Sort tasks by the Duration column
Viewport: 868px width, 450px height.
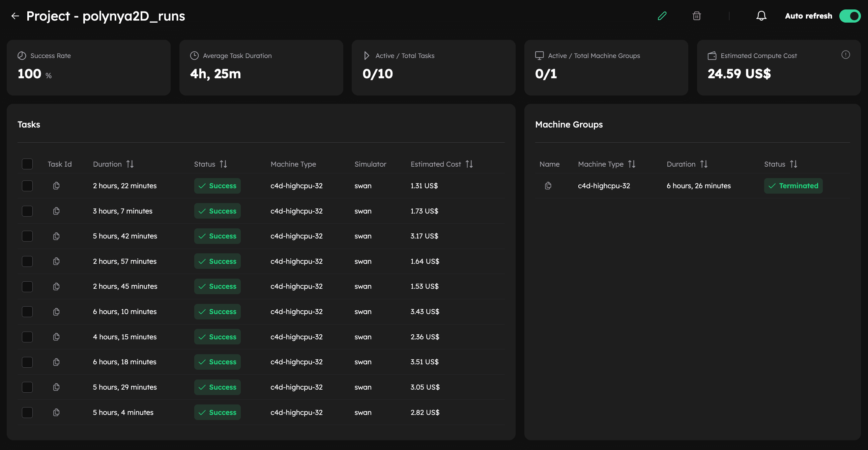click(130, 164)
